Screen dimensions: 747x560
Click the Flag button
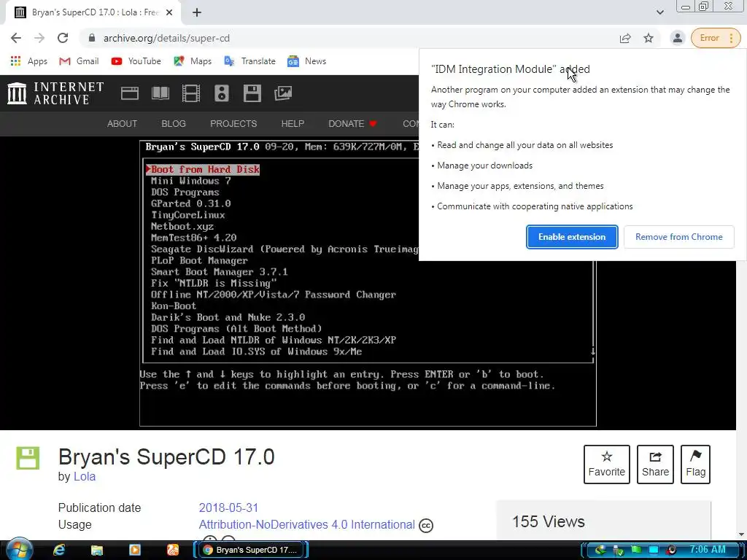pyautogui.click(x=695, y=464)
